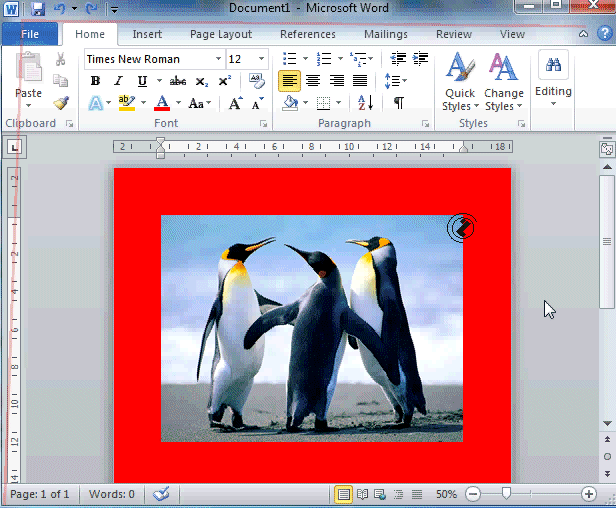Switch to the Insert tab
This screenshot has width=616, height=508.
pos(147,34)
